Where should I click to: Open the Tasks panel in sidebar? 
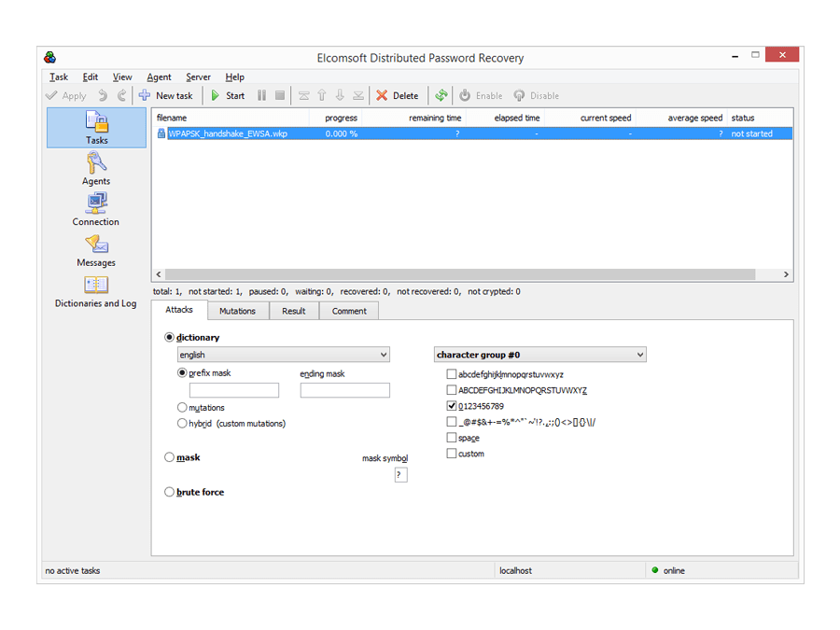96,128
